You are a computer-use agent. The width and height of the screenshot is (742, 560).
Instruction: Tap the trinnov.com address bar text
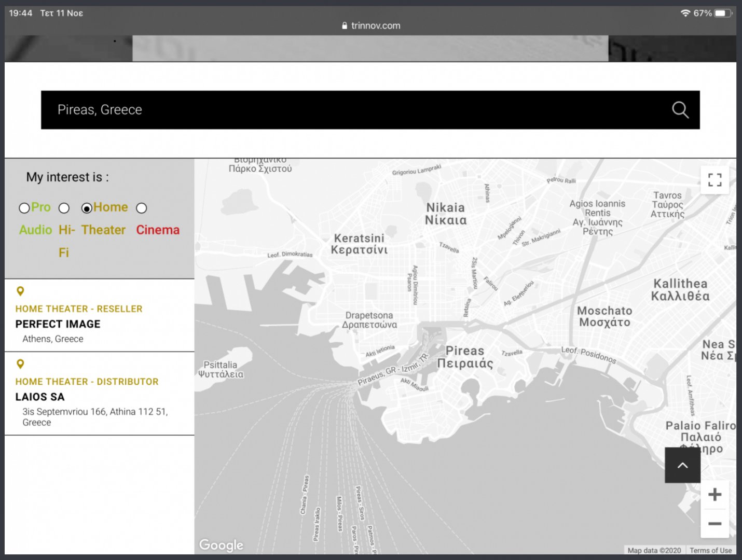[376, 25]
